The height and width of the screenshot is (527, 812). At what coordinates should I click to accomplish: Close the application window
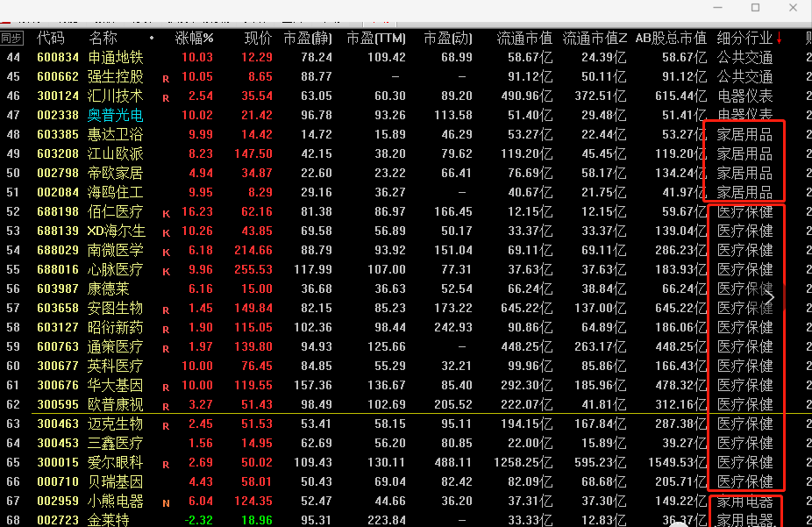pos(793,8)
